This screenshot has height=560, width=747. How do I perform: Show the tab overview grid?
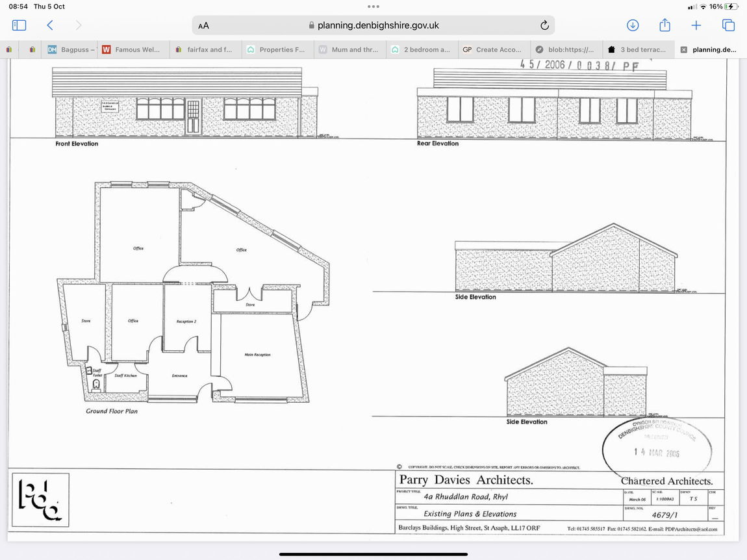(728, 25)
